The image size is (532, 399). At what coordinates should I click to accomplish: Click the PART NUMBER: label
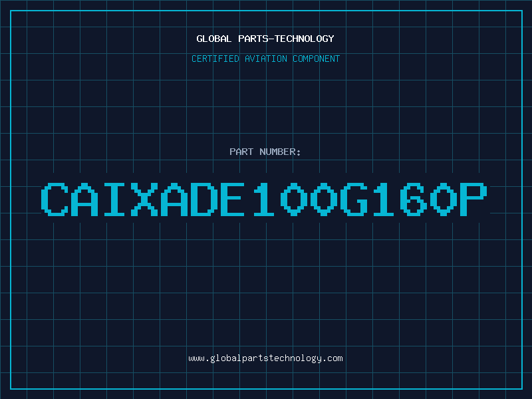pyautogui.click(x=265, y=152)
